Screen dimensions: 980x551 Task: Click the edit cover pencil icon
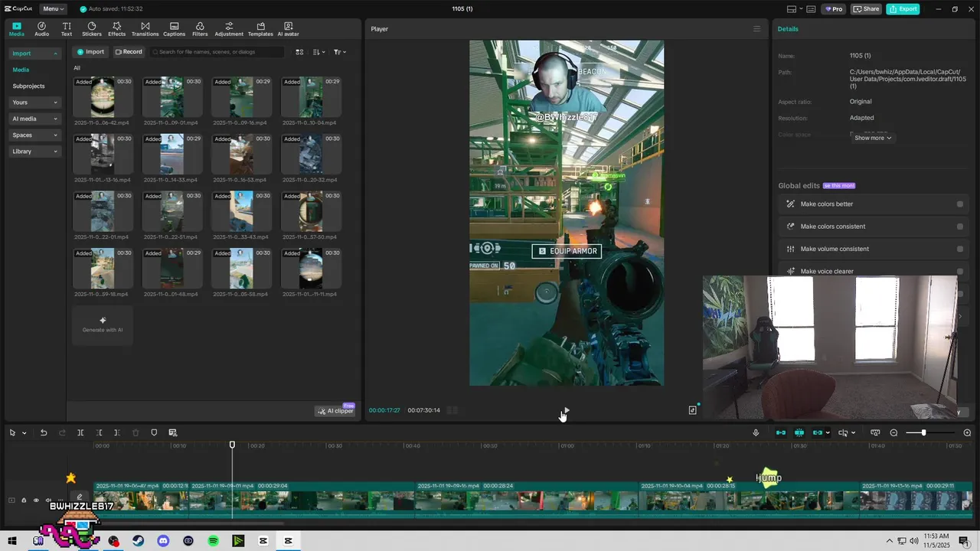pyautogui.click(x=79, y=497)
